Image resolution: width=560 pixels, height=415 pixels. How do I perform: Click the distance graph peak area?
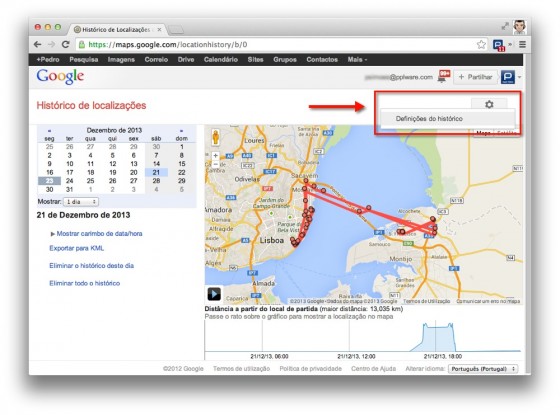coord(438,338)
